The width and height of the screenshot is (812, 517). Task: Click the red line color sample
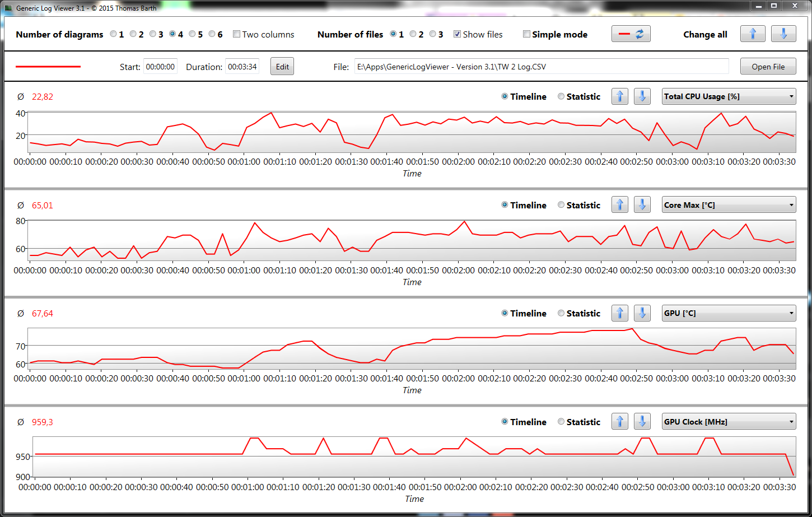(x=48, y=67)
